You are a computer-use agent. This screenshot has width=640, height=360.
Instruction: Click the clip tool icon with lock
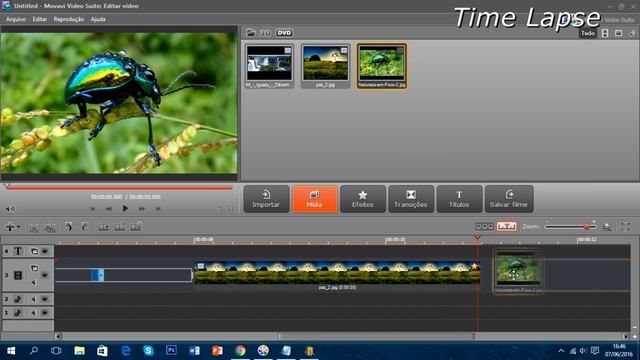tap(136, 226)
